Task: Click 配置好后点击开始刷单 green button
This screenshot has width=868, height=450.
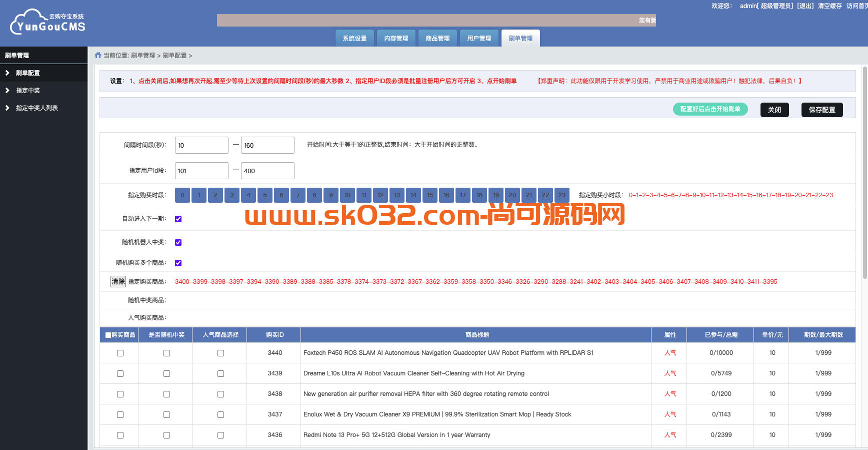Action: coord(710,109)
